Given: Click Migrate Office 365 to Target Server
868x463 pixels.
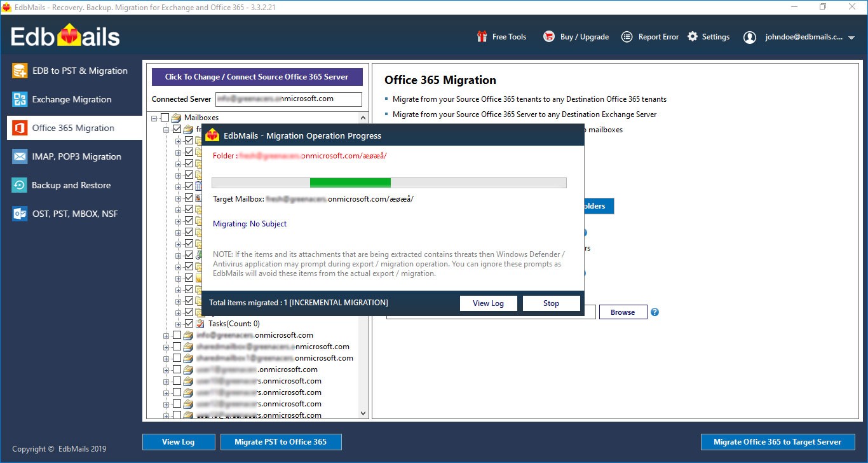Looking at the screenshot, I should pos(777,442).
